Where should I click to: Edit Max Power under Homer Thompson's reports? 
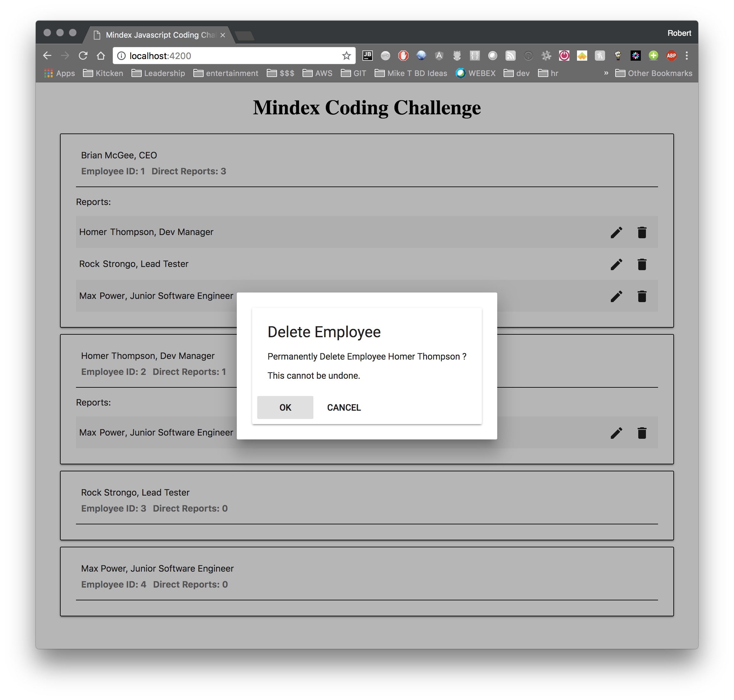pos(616,433)
